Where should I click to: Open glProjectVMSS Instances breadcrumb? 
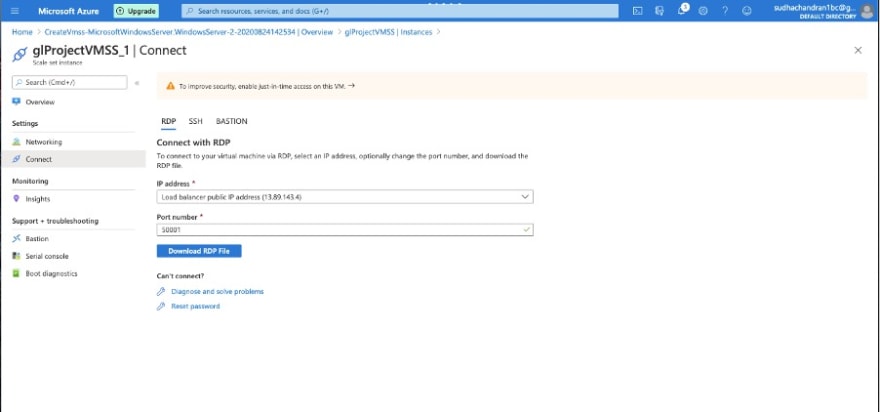[388, 32]
